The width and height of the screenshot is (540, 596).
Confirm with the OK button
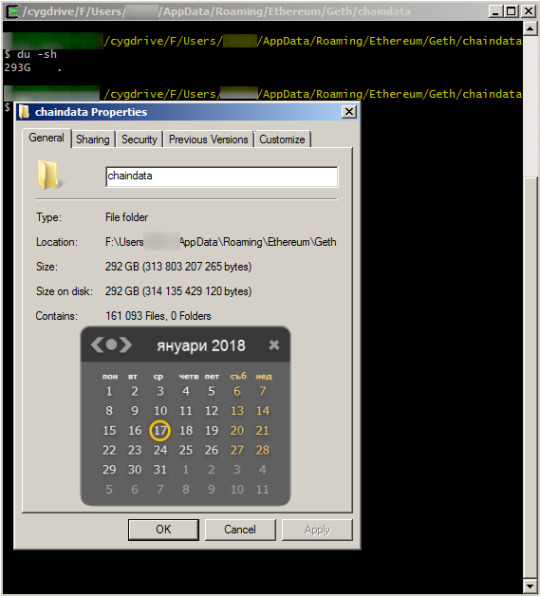(163, 529)
